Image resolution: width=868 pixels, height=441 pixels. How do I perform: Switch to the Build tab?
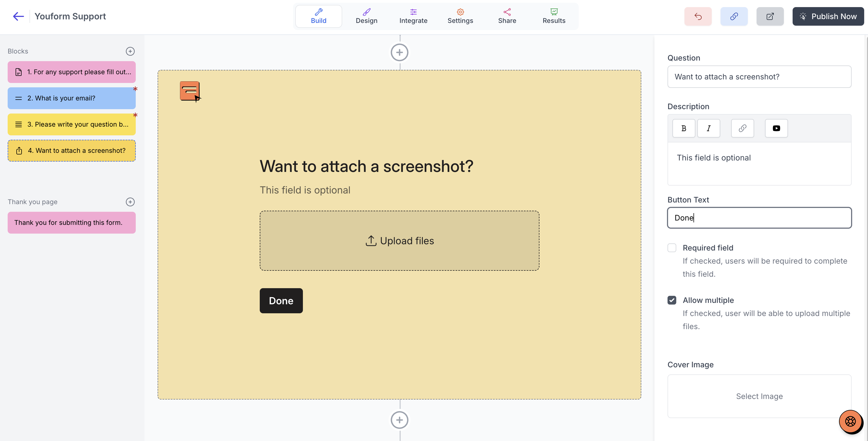318,16
